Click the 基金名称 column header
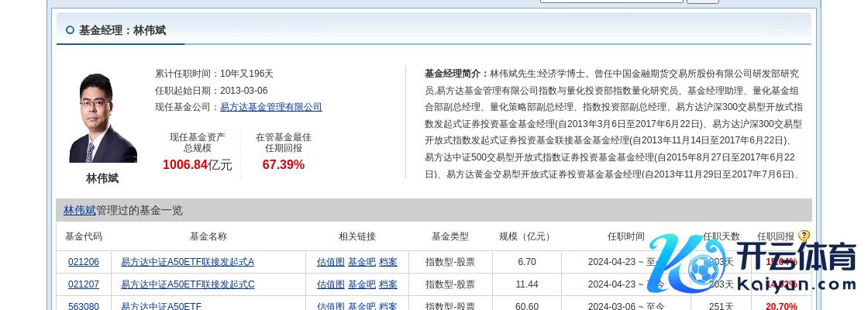This screenshot has width=868, height=310. [208, 236]
